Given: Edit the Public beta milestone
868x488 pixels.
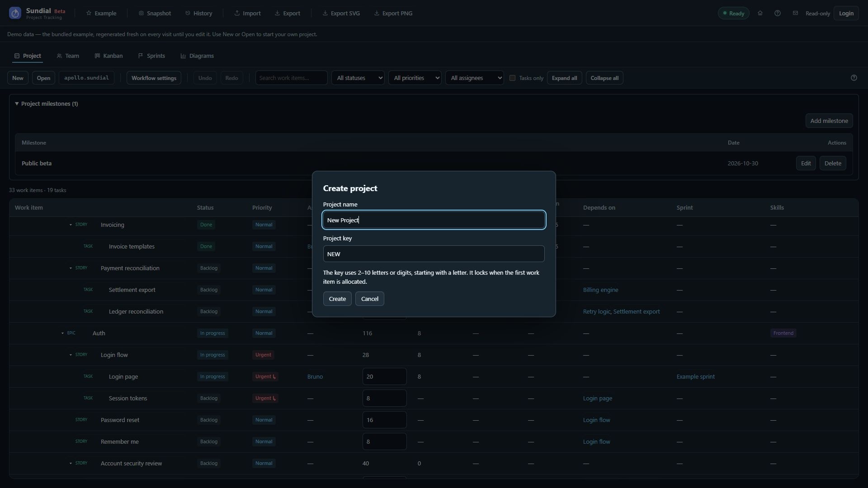Looking at the screenshot, I should tap(806, 164).
